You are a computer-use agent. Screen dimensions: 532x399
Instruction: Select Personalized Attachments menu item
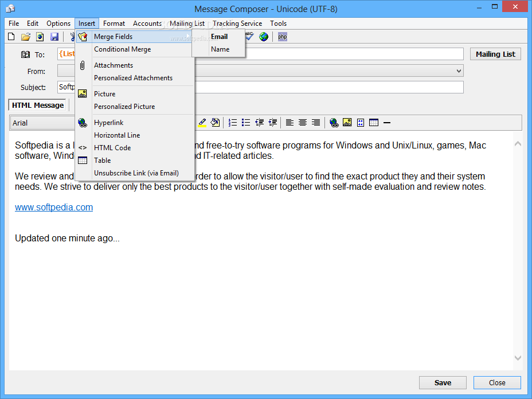click(x=134, y=78)
